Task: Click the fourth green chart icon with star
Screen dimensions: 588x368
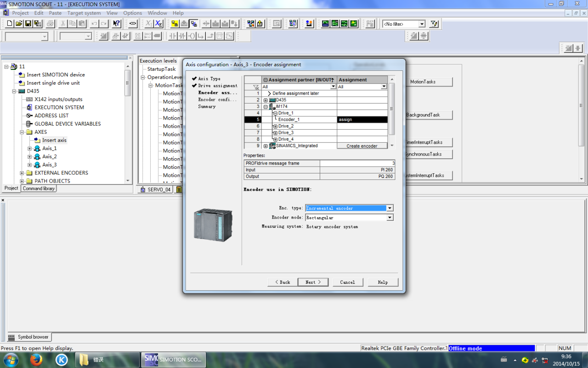Action: pyautogui.click(x=354, y=23)
